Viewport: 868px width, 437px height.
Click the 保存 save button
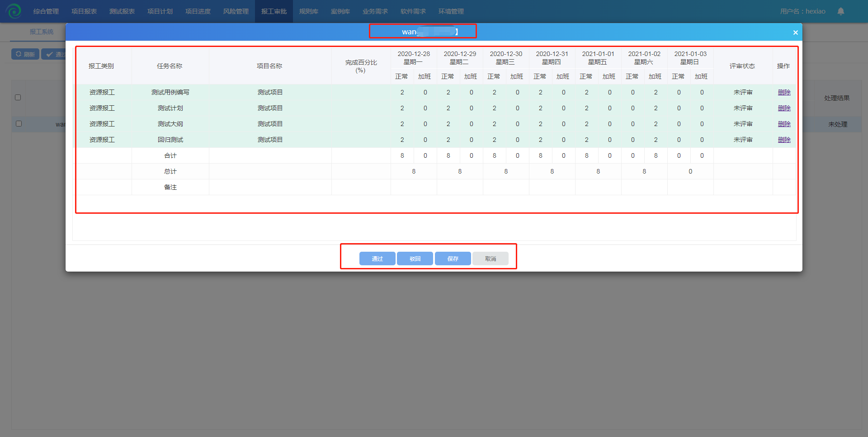point(453,258)
